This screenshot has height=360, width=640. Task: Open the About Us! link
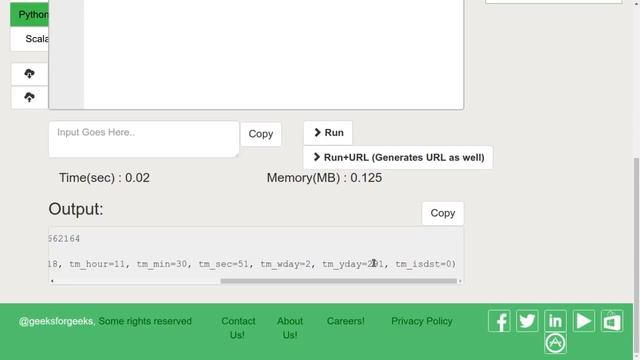point(290,328)
